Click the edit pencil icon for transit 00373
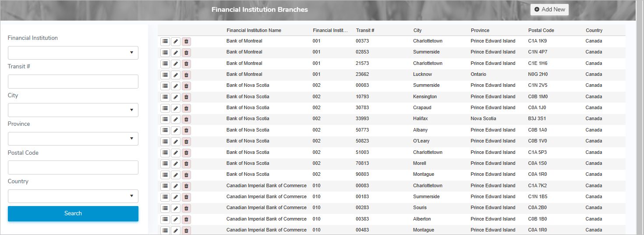The height and width of the screenshot is (235, 644). [176, 42]
